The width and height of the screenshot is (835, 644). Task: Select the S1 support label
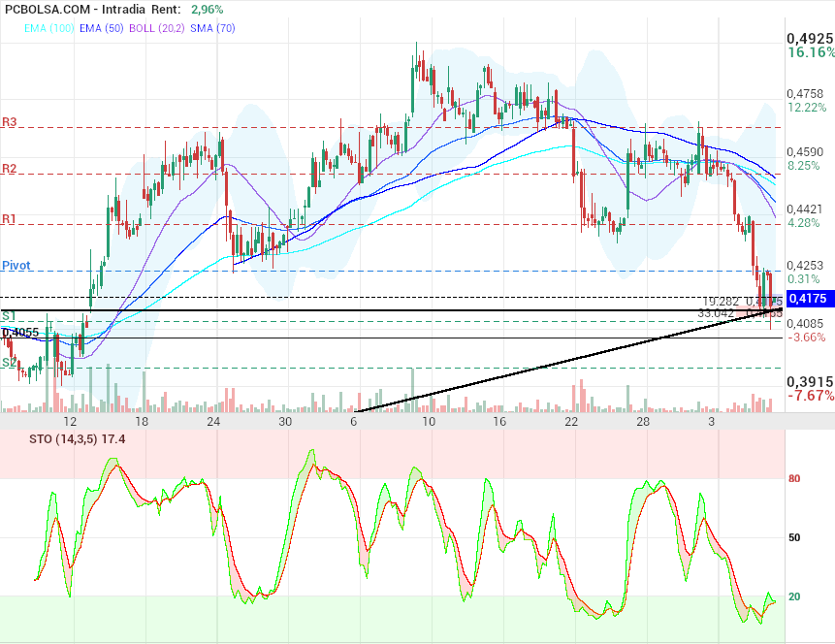tap(9, 316)
